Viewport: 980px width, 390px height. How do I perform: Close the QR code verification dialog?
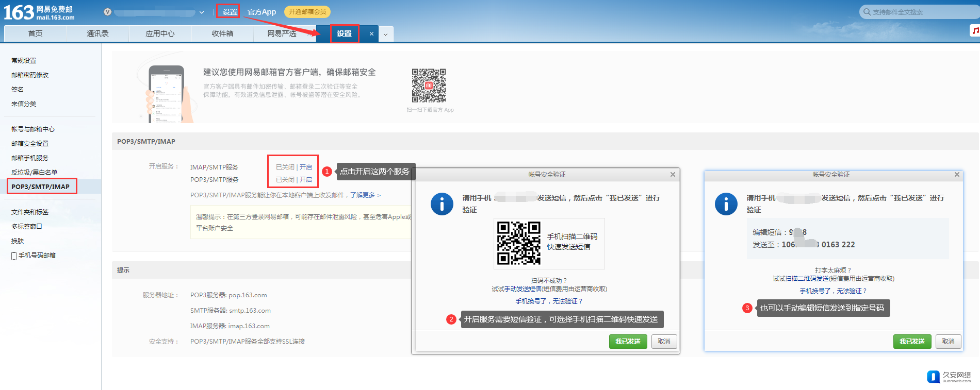click(x=673, y=175)
